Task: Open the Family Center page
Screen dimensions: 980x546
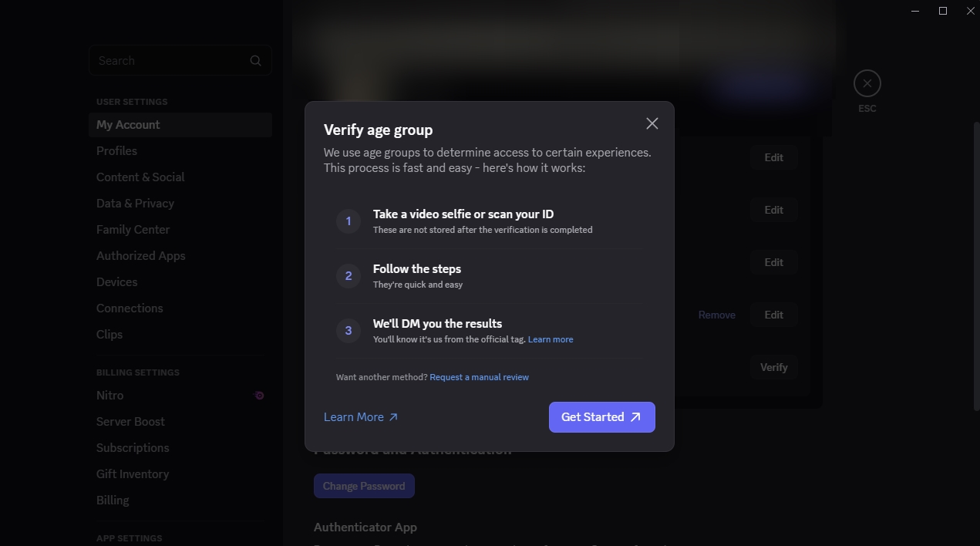Action: pos(133,229)
